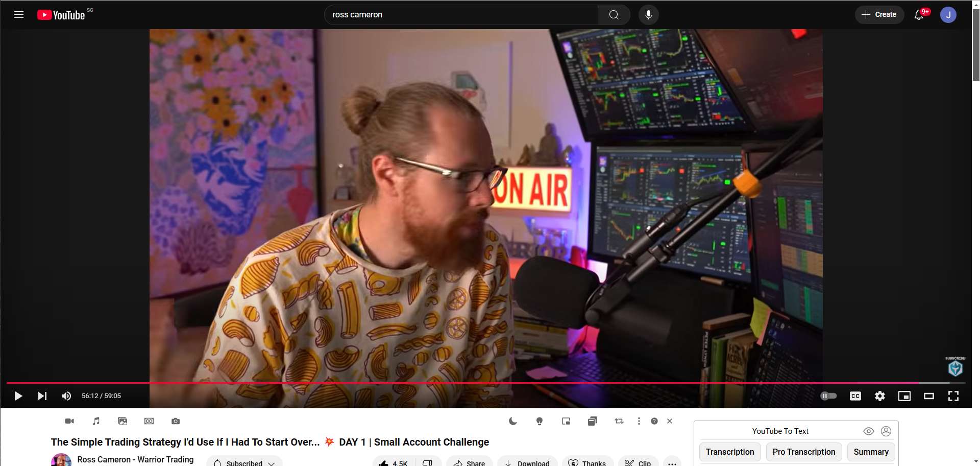Click the Create button
This screenshot has width=980, height=466.
coord(879,15)
